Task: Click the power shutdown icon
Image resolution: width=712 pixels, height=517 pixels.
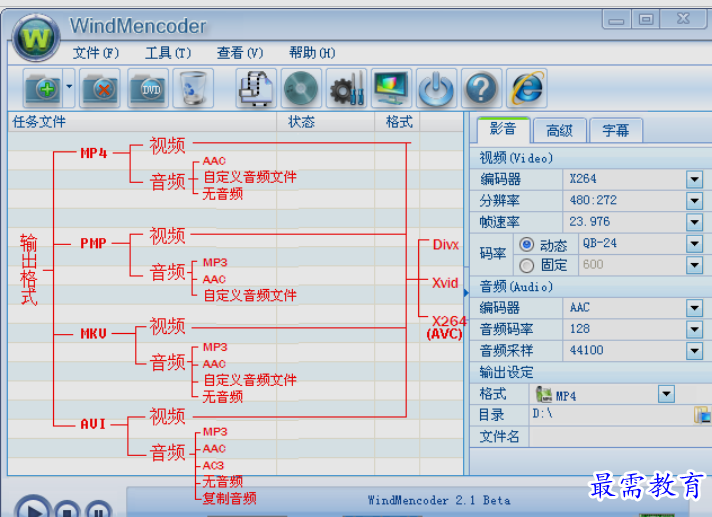Action: (436, 88)
